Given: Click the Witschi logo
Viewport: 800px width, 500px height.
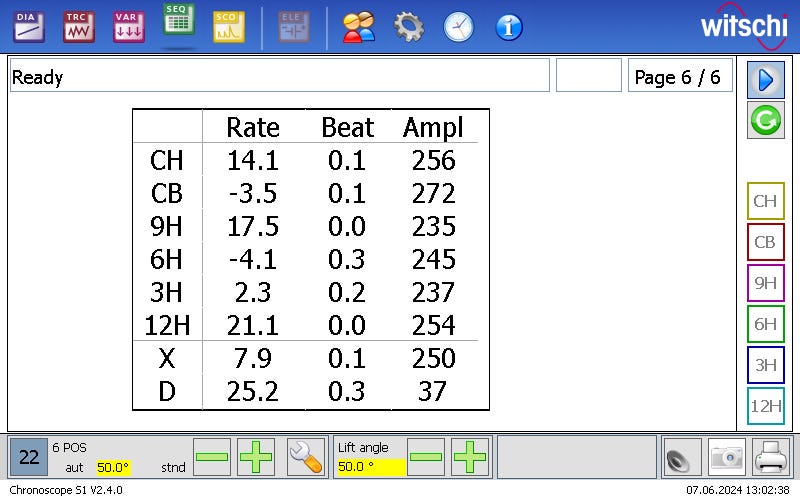Looking at the screenshot, I should pos(743,26).
